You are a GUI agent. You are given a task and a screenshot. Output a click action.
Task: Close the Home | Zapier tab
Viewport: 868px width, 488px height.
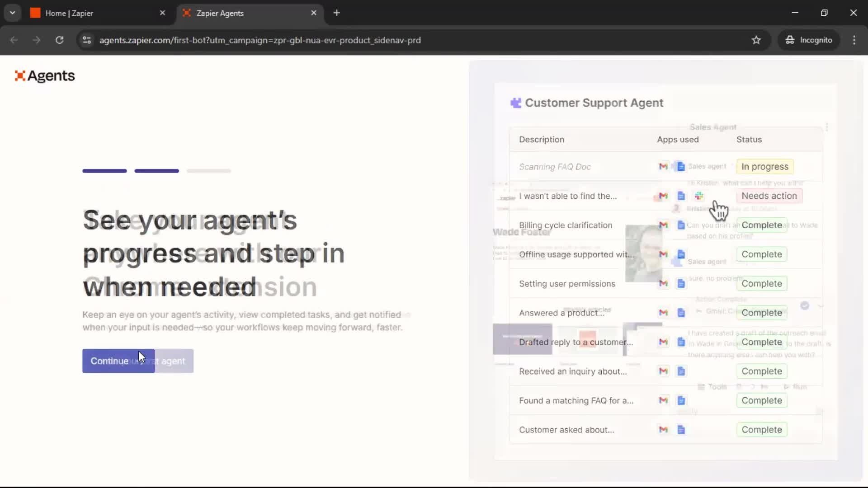[162, 13]
